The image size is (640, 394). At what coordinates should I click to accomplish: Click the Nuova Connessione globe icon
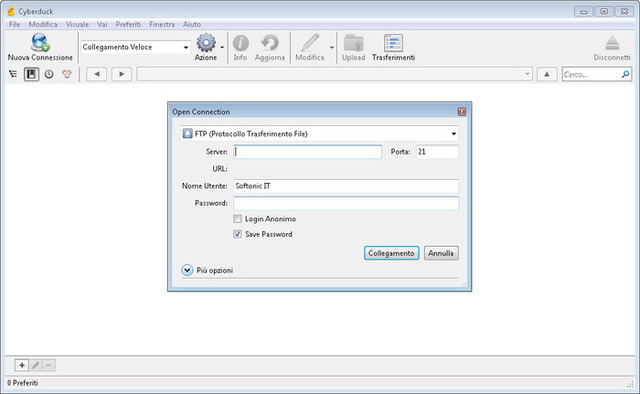tap(40, 42)
